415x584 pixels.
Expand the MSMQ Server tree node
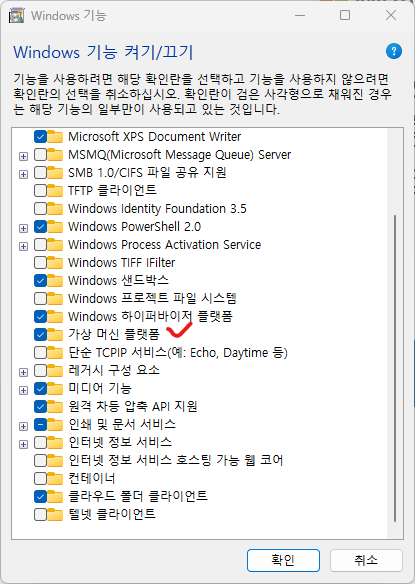pyautogui.click(x=23, y=156)
